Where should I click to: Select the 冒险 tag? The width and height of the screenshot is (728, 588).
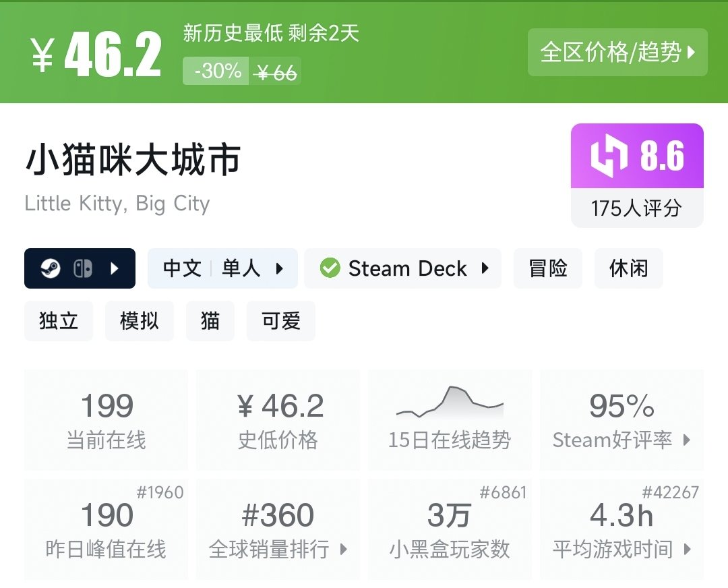pyautogui.click(x=547, y=268)
